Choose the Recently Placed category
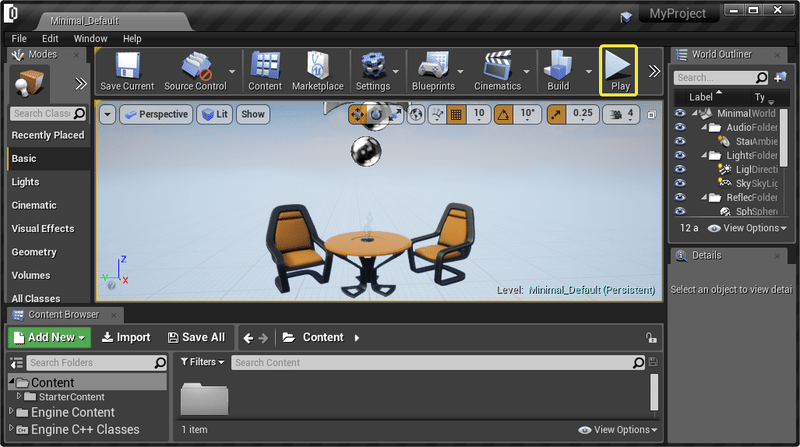 (x=48, y=135)
